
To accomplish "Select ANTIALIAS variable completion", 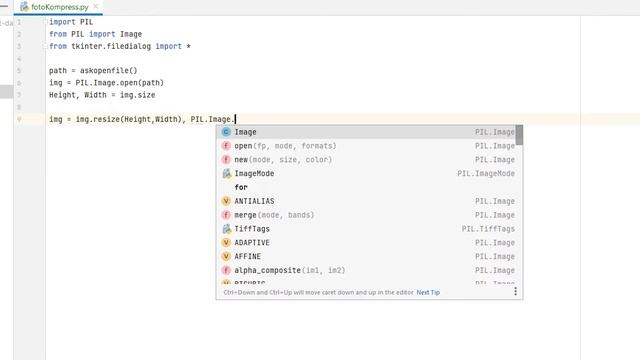I will [x=365, y=201].
